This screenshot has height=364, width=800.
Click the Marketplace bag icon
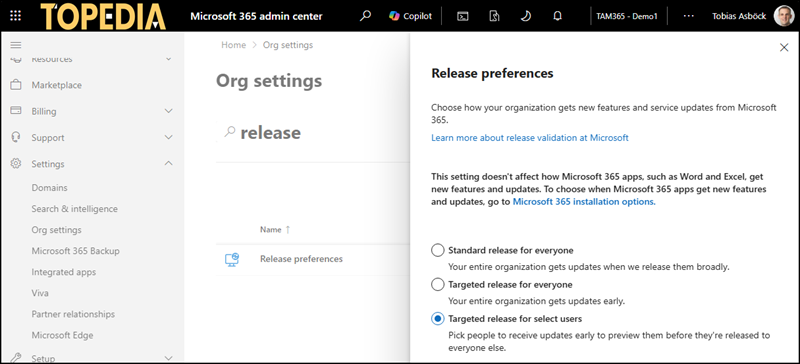[16, 85]
